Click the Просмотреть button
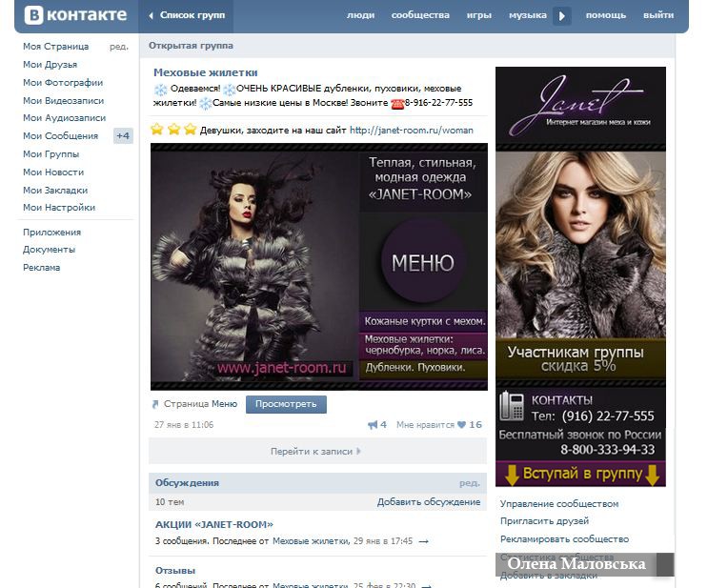The image size is (728, 588). 286,404
